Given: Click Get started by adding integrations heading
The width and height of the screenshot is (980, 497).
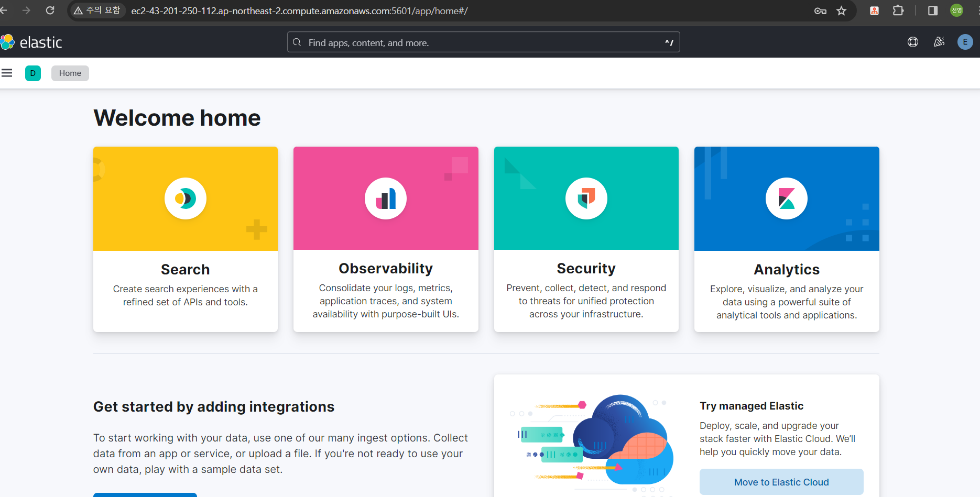Looking at the screenshot, I should 214,407.
